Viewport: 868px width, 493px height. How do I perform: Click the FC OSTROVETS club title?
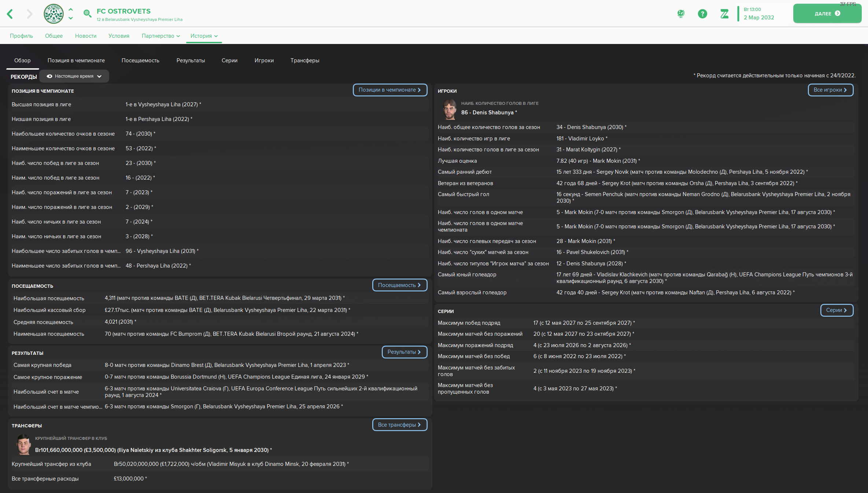point(123,11)
